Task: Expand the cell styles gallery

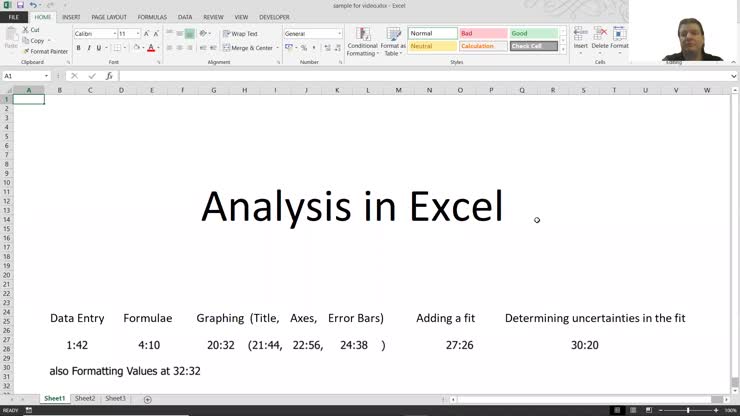Action: coord(563,49)
